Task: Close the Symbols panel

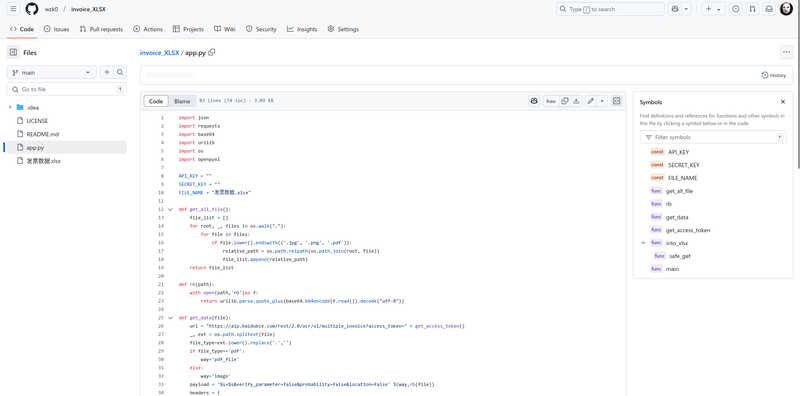Action: (783, 102)
